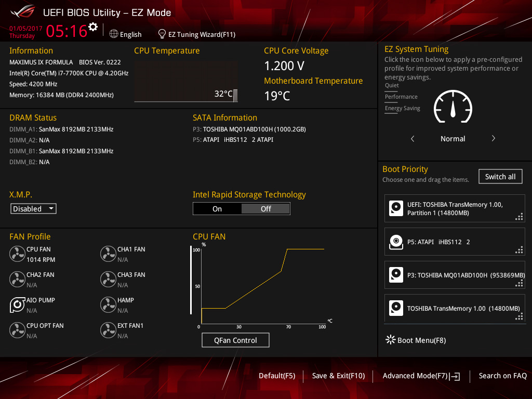The width and height of the screenshot is (532, 399).
Task: Grab drag handle on P3 TOSHIBA boot entry
Action: click(x=519, y=283)
